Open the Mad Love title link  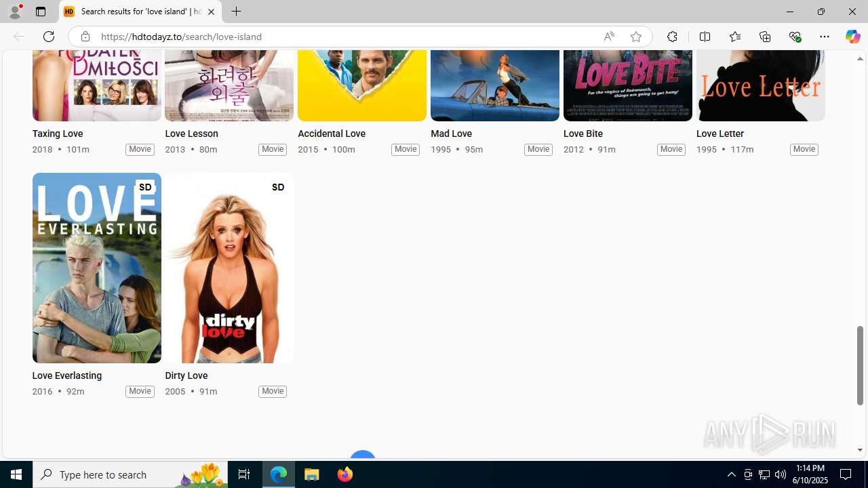451,134
